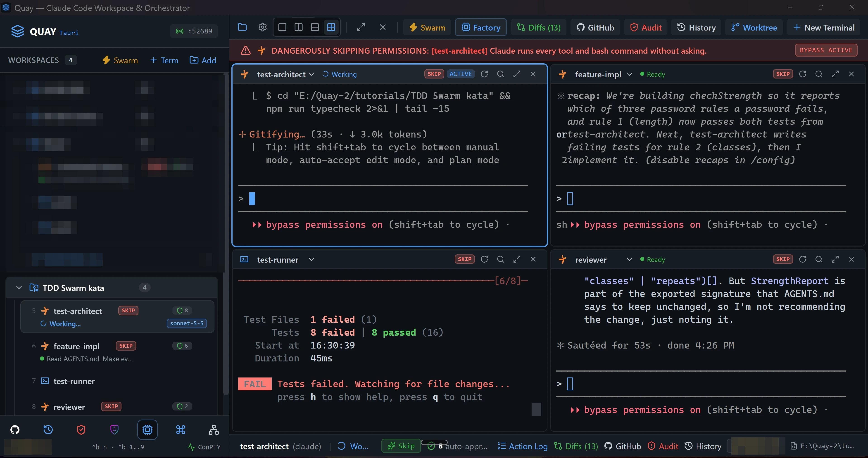868x458 pixels.
Task: Open the Factory tab
Action: (x=481, y=27)
